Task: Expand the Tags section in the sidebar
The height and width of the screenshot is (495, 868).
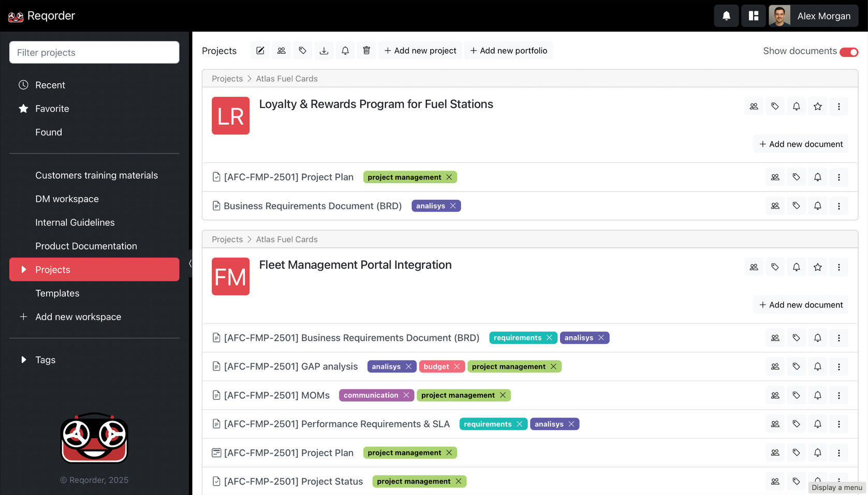Action: click(x=23, y=359)
